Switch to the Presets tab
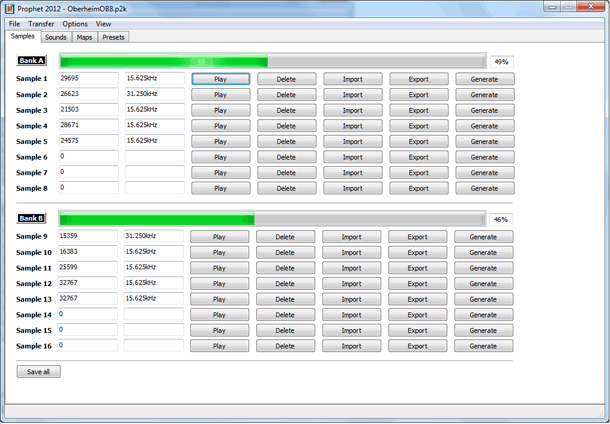The width and height of the screenshot is (610, 424). pyautogui.click(x=114, y=37)
